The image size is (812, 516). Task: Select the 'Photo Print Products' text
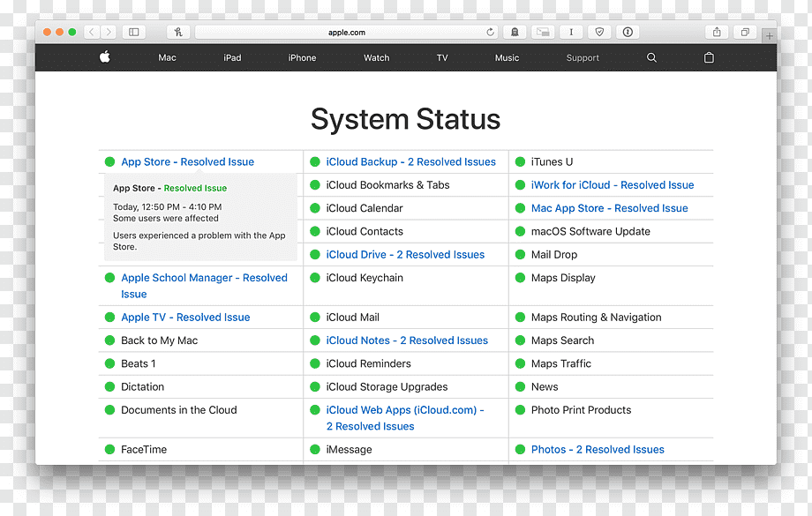pyautogui.click(x=581, y=410)
